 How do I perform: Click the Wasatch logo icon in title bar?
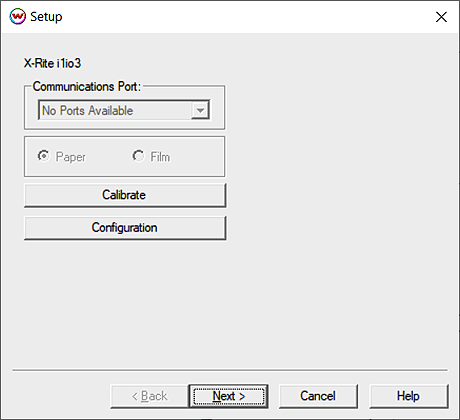click(17, 16)
